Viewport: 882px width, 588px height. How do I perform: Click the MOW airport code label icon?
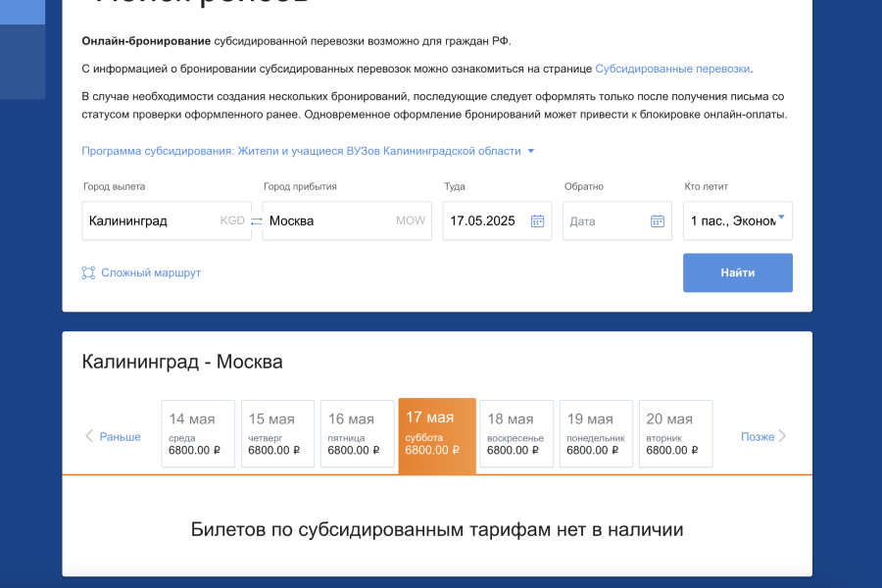(411, 220)
